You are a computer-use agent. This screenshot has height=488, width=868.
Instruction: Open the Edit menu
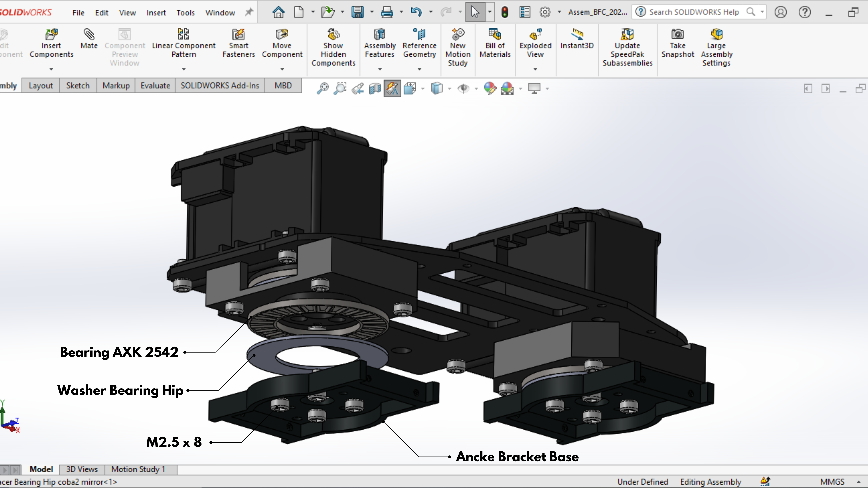tap(101, 13)
